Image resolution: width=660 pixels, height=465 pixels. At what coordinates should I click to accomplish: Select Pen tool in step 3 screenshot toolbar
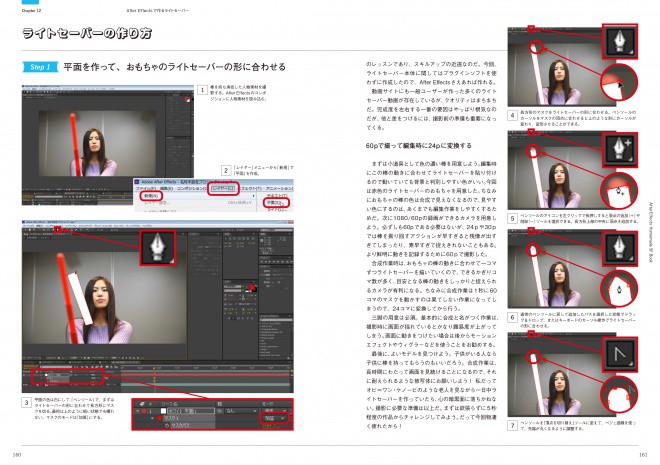[x=59, y=230]
